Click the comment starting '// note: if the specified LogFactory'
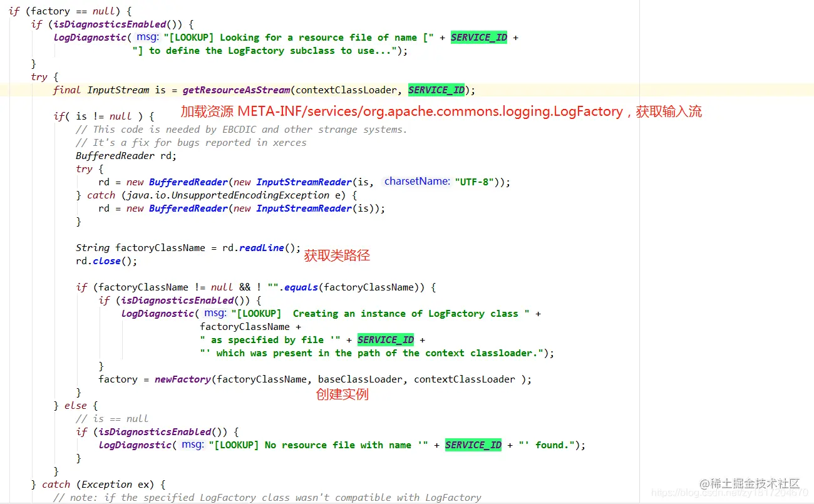The width and height of the screenshot is (814, 504). pos(267,498)
